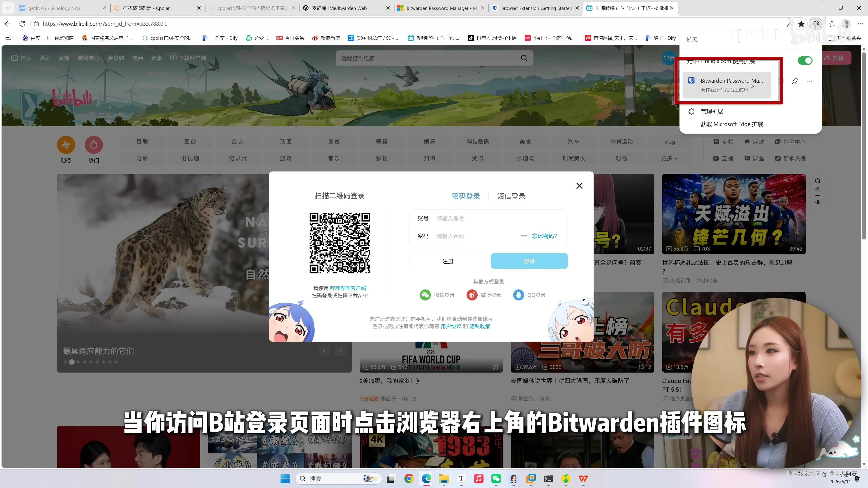Click the search magnifier in bilibili search box
This screenshot has height=488, width=868.
524,58
